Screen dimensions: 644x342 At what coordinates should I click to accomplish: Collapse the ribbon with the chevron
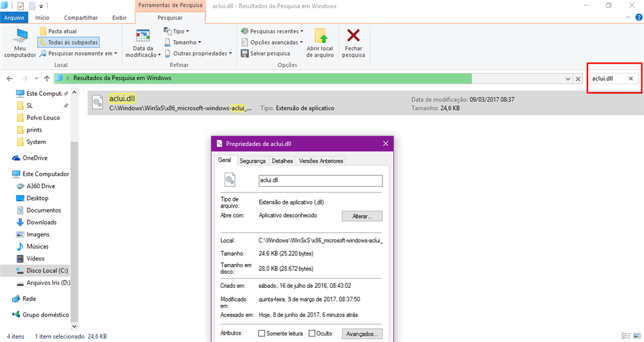point(628,17)
